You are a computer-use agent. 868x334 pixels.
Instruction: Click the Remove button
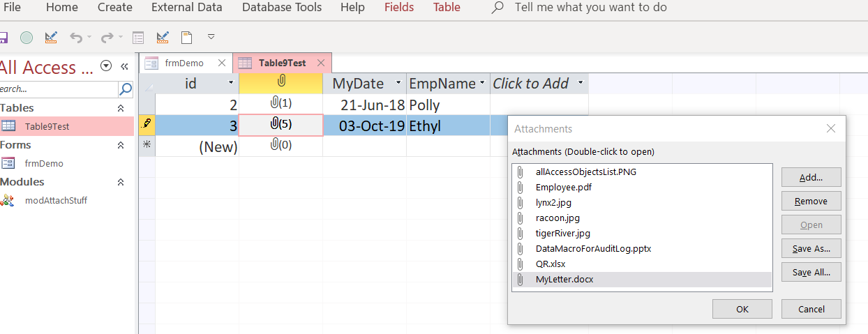811,201
